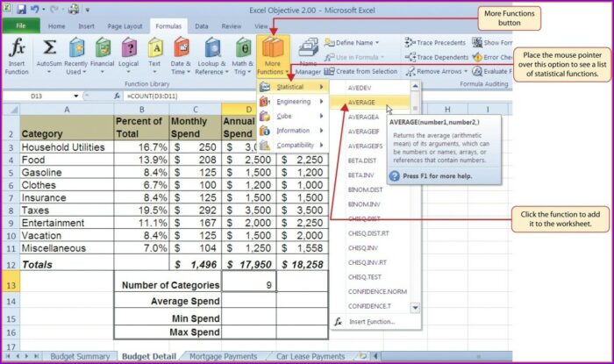Open the Mortgage Payments sheet tab
614x364 pixels.
[223, 357]
